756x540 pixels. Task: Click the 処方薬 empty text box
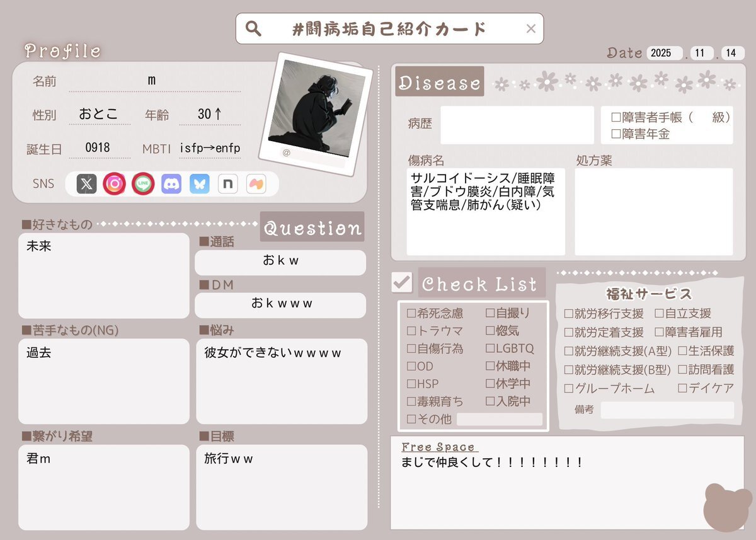point(653,211)
